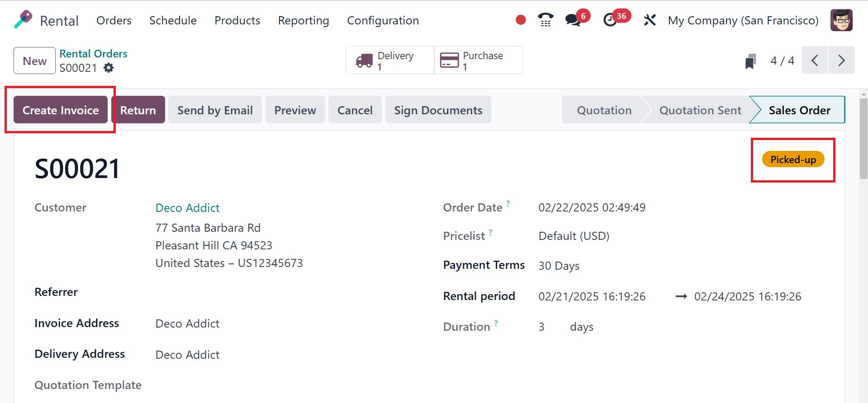Open the S00021 gear actions menu

(x=109, y=68)
